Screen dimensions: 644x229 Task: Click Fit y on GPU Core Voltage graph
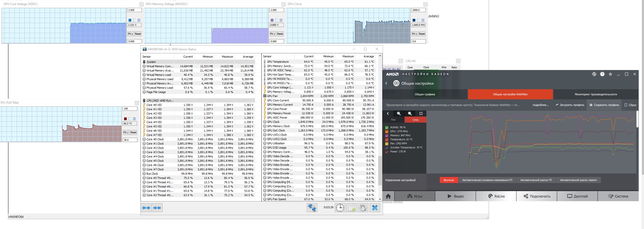[x=131, y=34]
